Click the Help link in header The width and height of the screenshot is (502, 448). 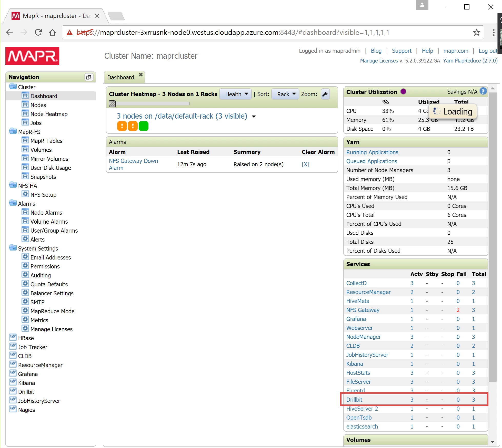click(x=427, y=51)
